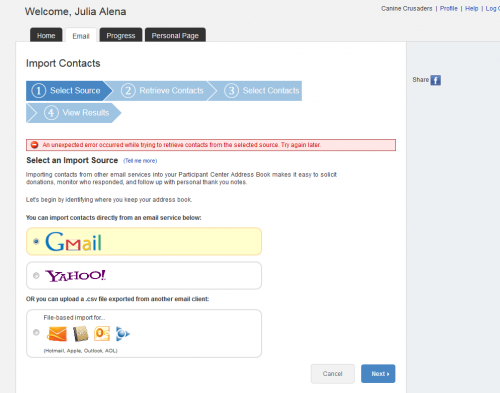Screen dimensions: 500x393
Task: Click the Canine Crusaders text
Action: click(407, 8)
